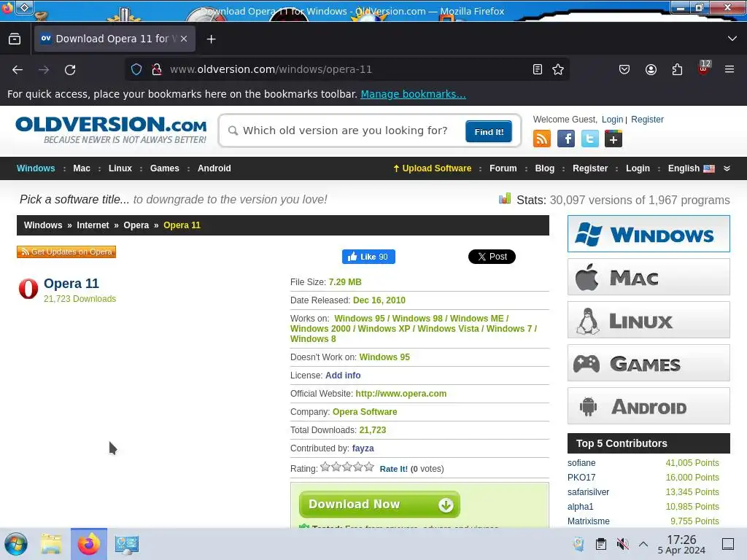
Task: Click uBlock extension icon with badge 12
Action: (704, 68)
